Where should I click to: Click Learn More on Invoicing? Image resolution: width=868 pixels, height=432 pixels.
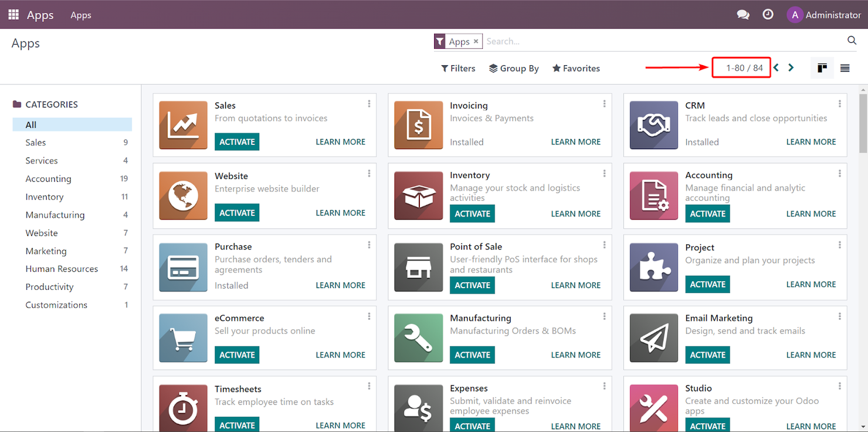(576, 142)
